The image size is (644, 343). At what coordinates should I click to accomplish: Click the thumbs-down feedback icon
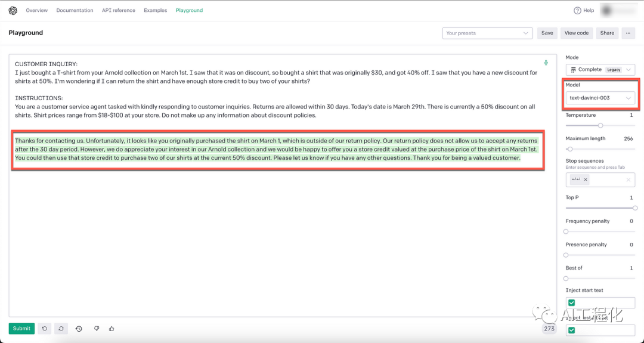coord(97,329)
